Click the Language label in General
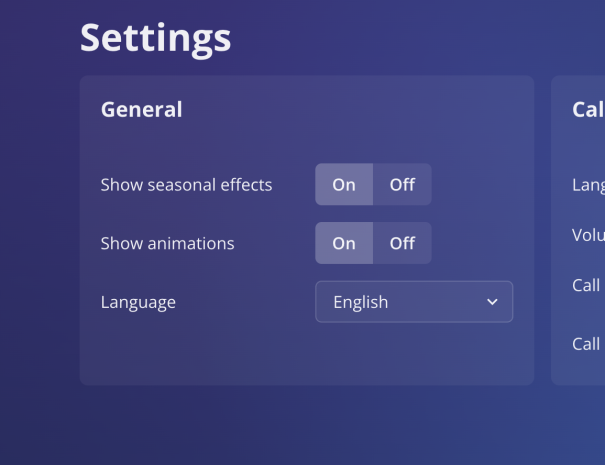The image size is (605, 465). (x=138, y=302)
